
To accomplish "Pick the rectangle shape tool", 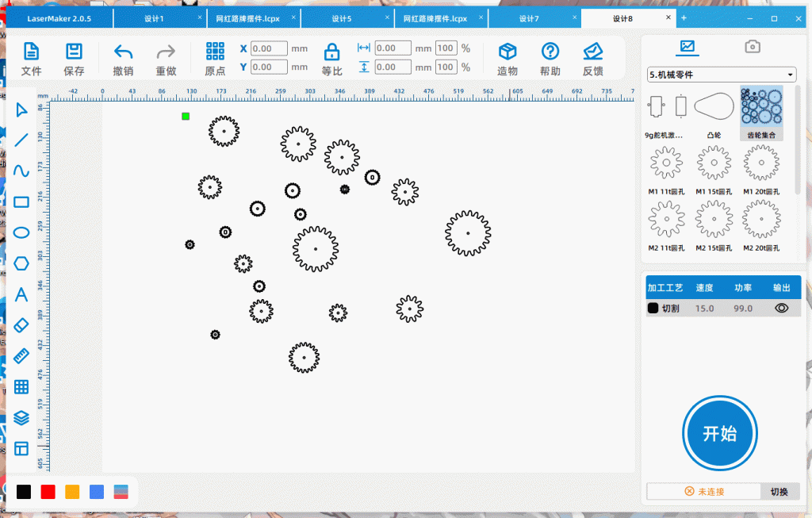I will tap(21, 201).
